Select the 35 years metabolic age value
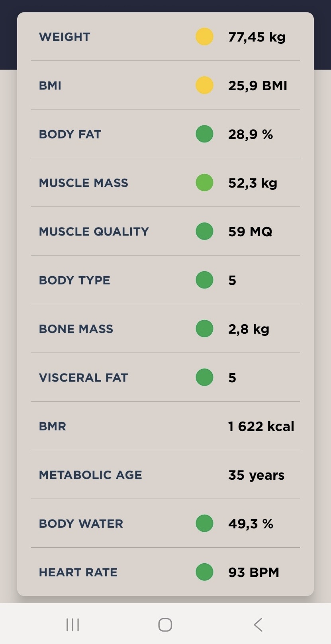Viewport: 331px width, 644px height. [257, 475]
